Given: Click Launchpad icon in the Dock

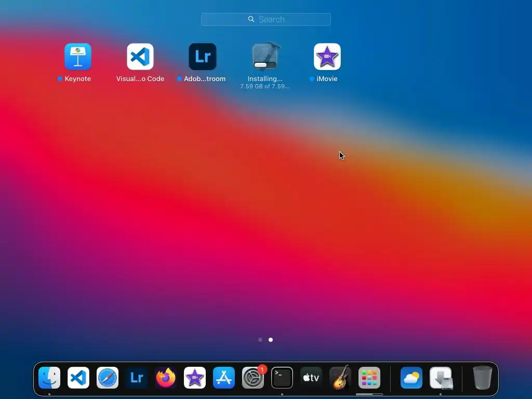Looking at the screenshot, I should coord(369,378).
